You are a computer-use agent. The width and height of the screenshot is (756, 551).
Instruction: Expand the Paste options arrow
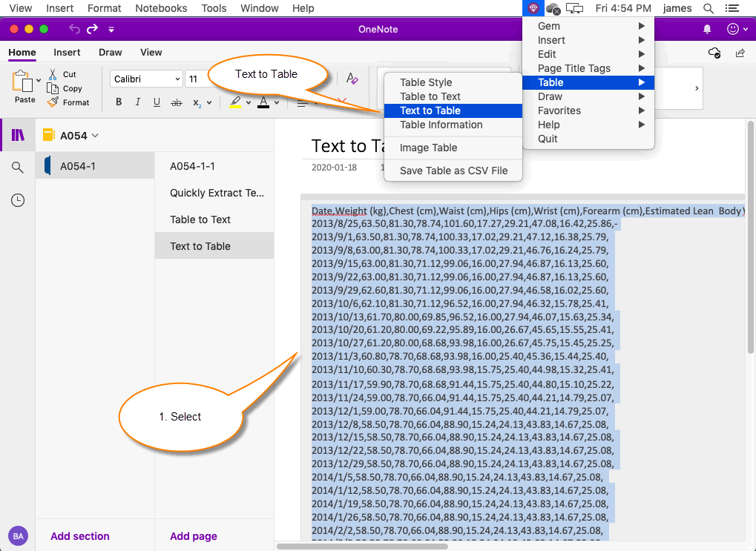point(39,81)
